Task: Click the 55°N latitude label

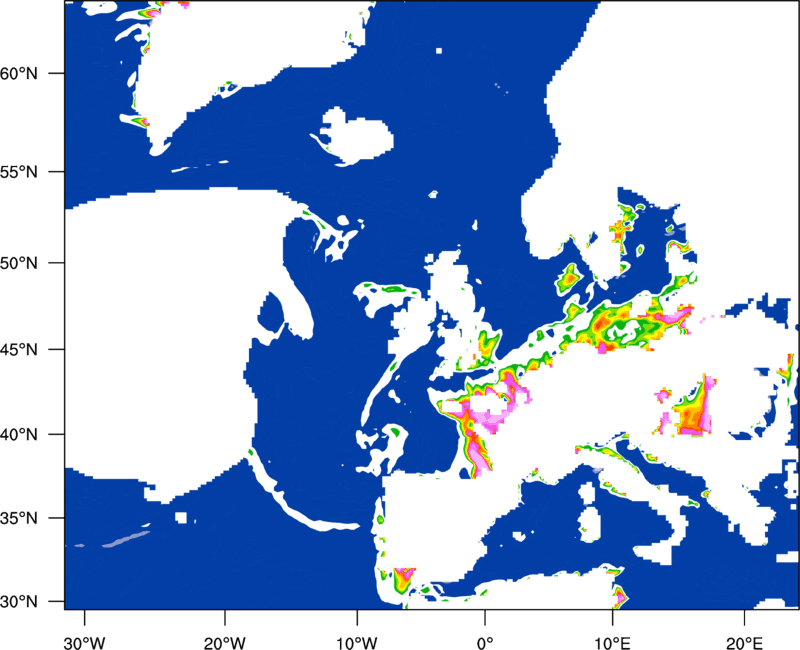Action: tap(19, 172)
